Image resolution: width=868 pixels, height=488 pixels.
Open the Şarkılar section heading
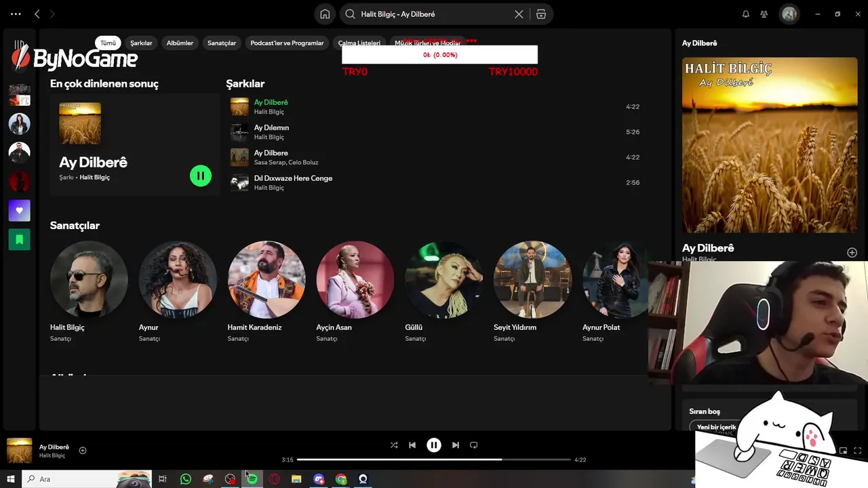tap(245, 84)
